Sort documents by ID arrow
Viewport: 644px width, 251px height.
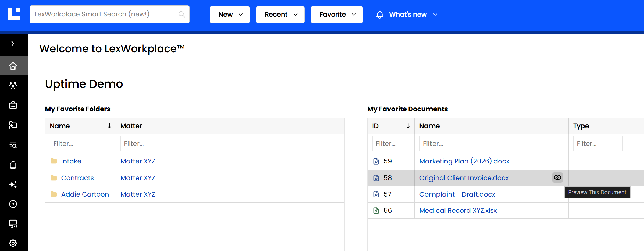[x=408, y=126]
